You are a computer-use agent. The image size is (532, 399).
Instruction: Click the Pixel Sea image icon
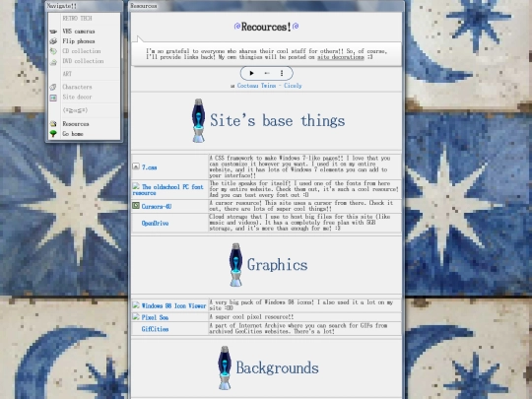pyautogui.click(x=136, y=317)
